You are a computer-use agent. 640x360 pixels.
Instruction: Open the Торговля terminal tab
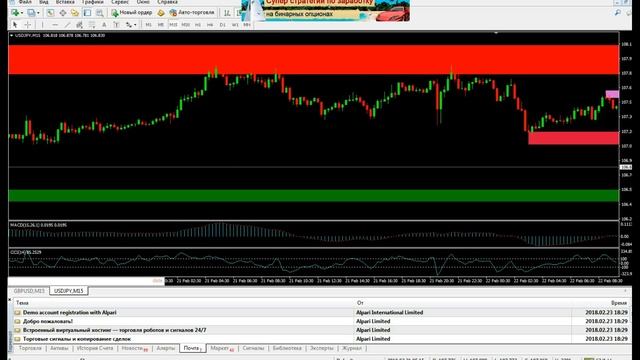30,348
